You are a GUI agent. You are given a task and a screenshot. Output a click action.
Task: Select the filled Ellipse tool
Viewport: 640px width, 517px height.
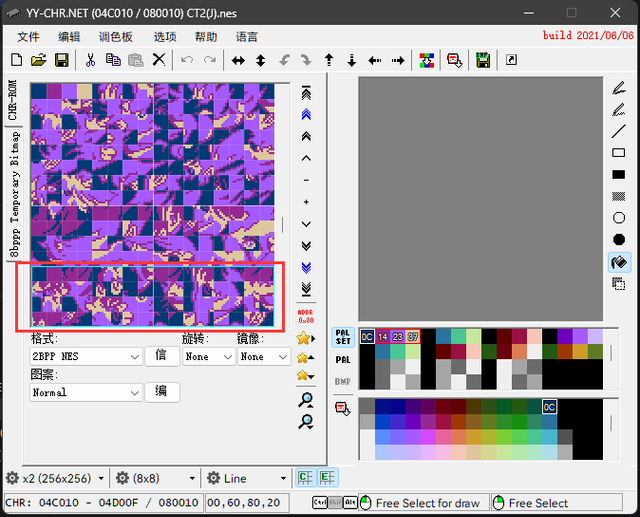(619, 240)
